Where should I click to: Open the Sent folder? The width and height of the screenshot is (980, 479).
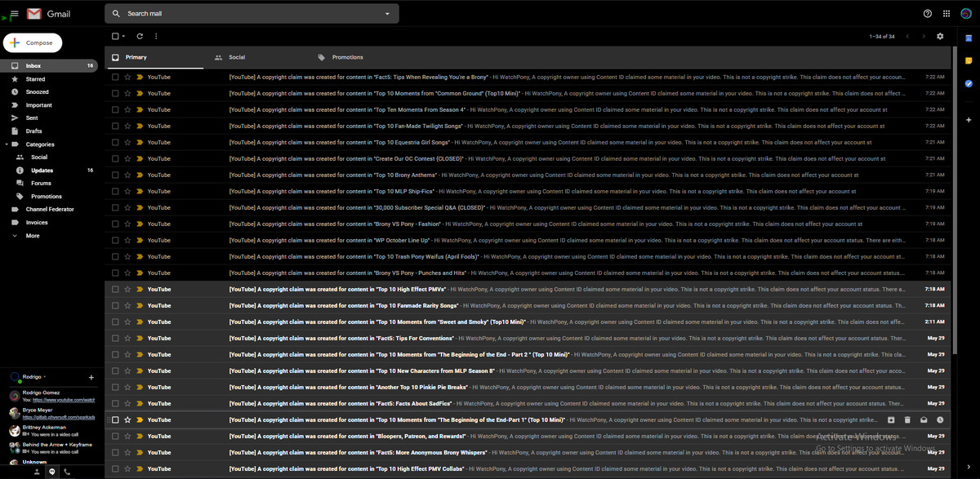49,118
